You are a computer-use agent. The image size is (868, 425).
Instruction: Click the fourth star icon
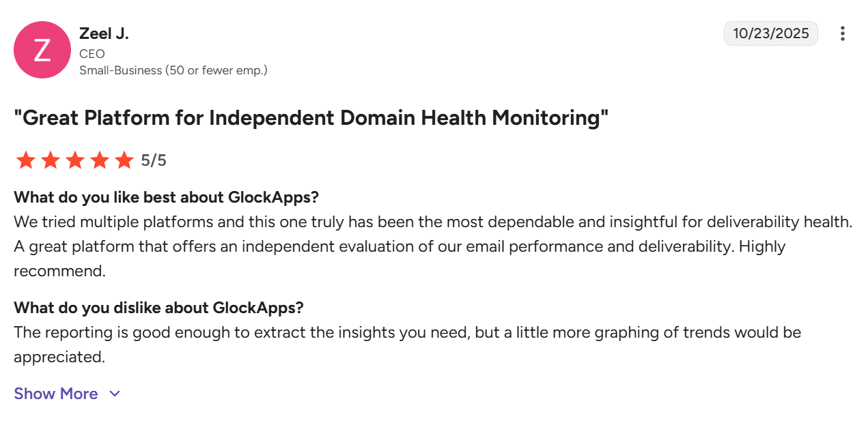pyautogui.click(x=99, y=160)
